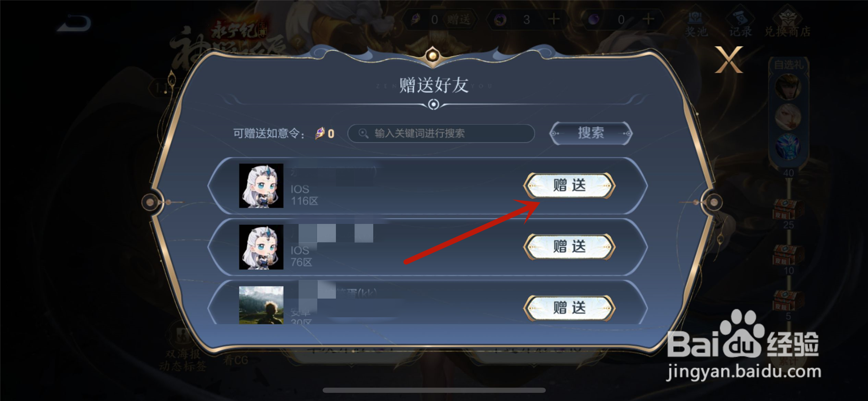Close the gift friends dialog with X
This screenshot has width=868, height=401.
coord(729,60)
